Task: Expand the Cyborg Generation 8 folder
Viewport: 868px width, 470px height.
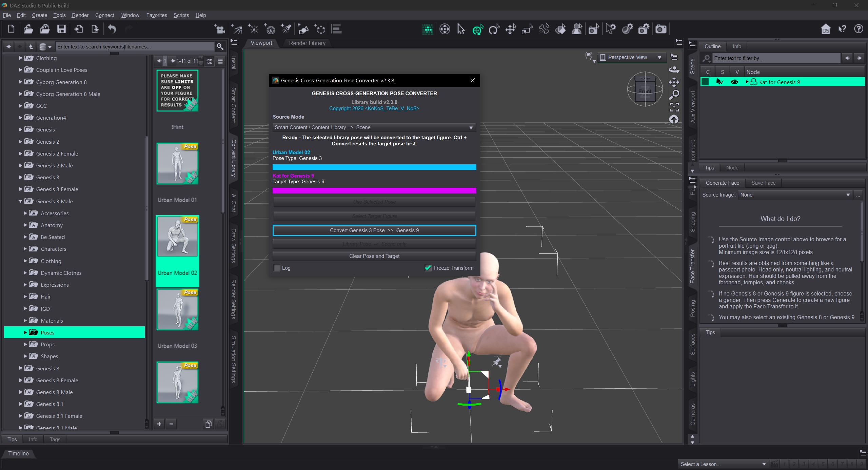Action: (x=20, y=82)
